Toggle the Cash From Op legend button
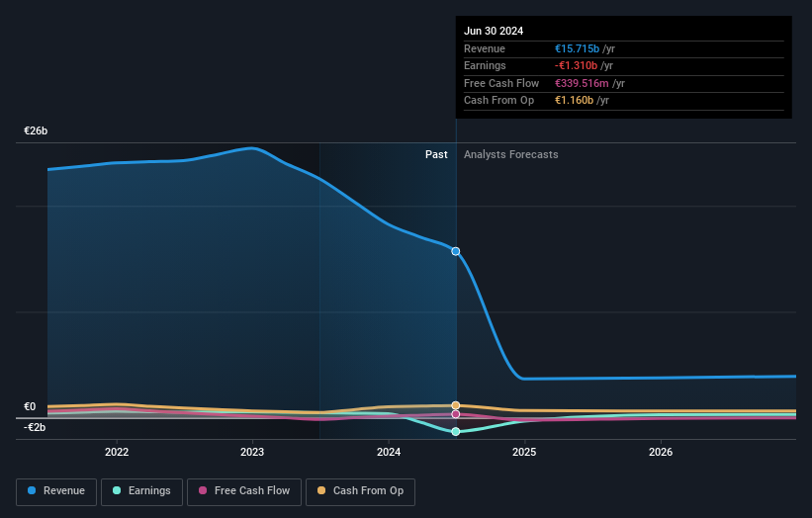812x518 pixels. tap(360, 491)
